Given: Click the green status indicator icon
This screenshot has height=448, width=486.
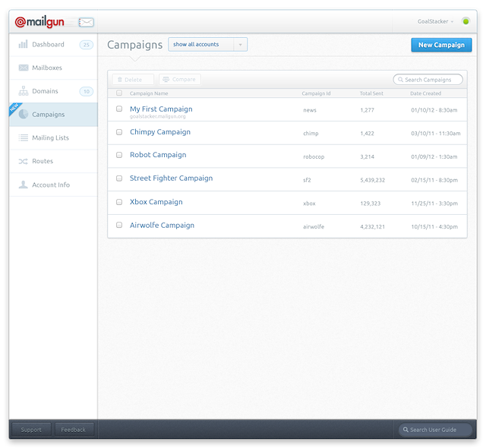Looking at the screenshot, I should point(465,21).
